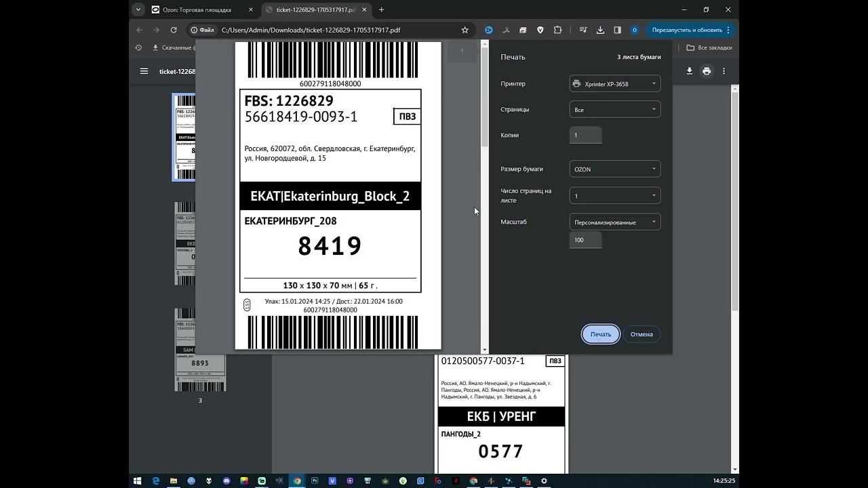Click the profile avatar icon
Viewport: 868px width, 488px height.
[635, 30]
